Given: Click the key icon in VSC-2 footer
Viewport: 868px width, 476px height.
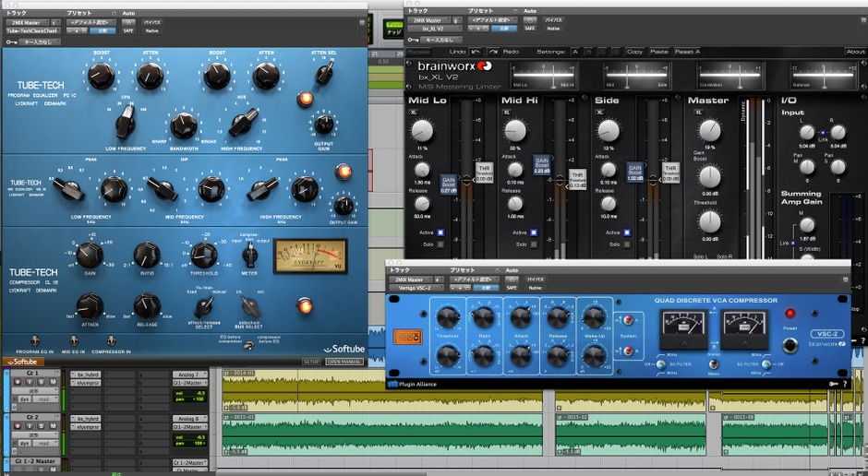Looking at the screenshot, I should coord(833,384).
